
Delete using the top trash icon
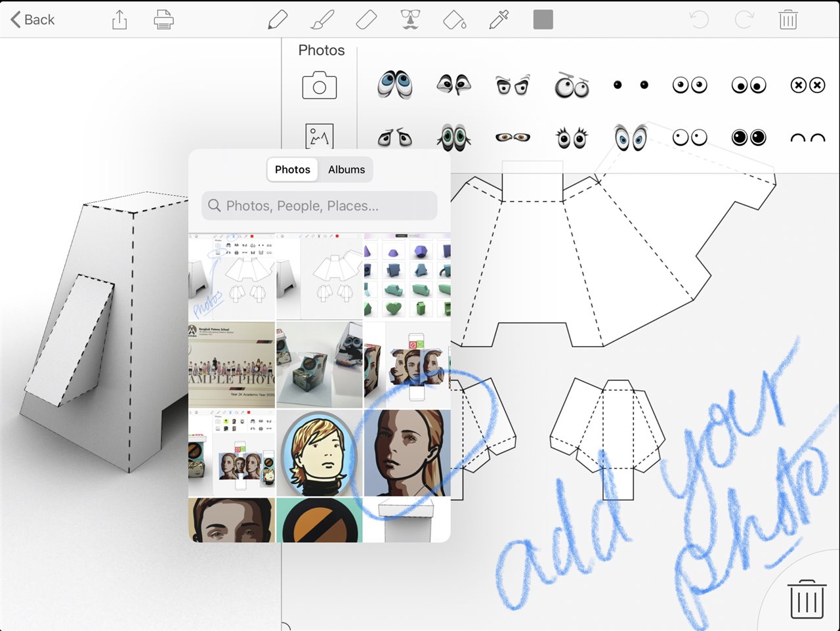(787, 20)
